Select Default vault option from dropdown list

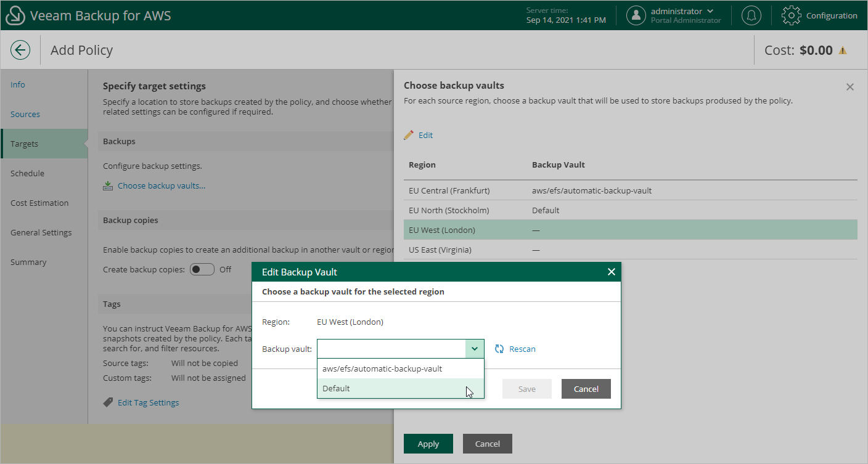coord(401,388)
